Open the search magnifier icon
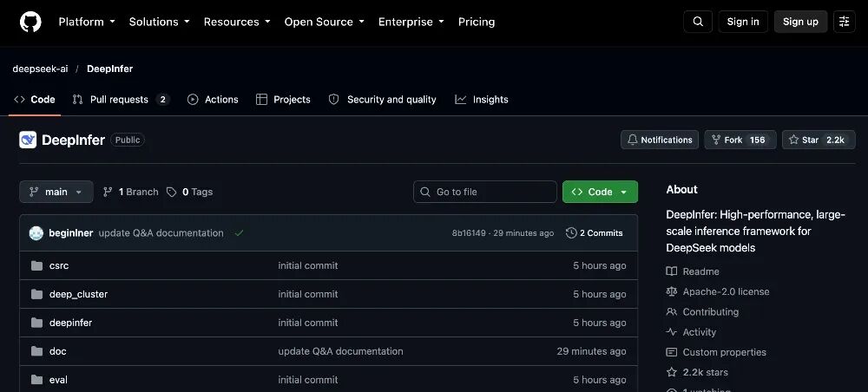868x392 pixels. click(698, 22)
